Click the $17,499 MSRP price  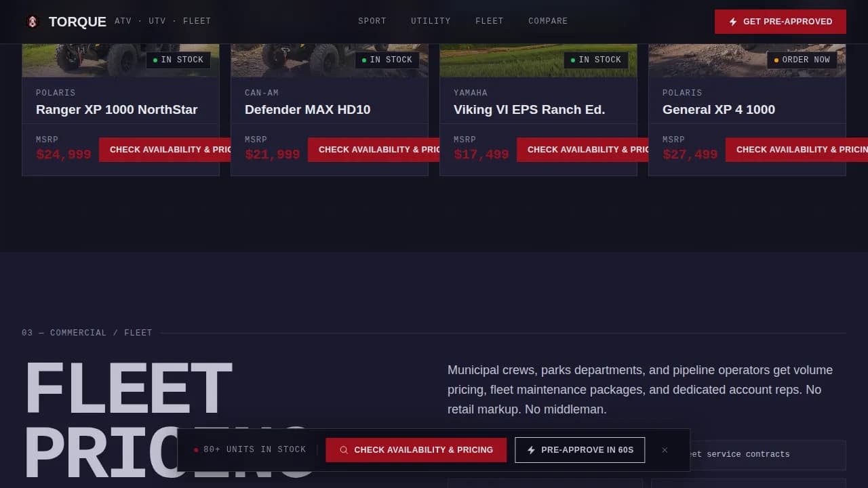point(481,155)
